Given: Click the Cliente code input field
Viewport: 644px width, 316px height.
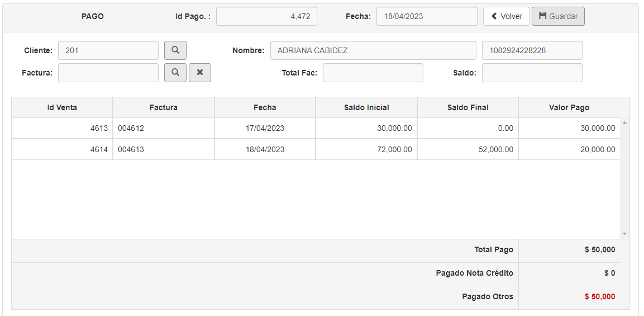Looking at the screenshot, I should 108,50.
